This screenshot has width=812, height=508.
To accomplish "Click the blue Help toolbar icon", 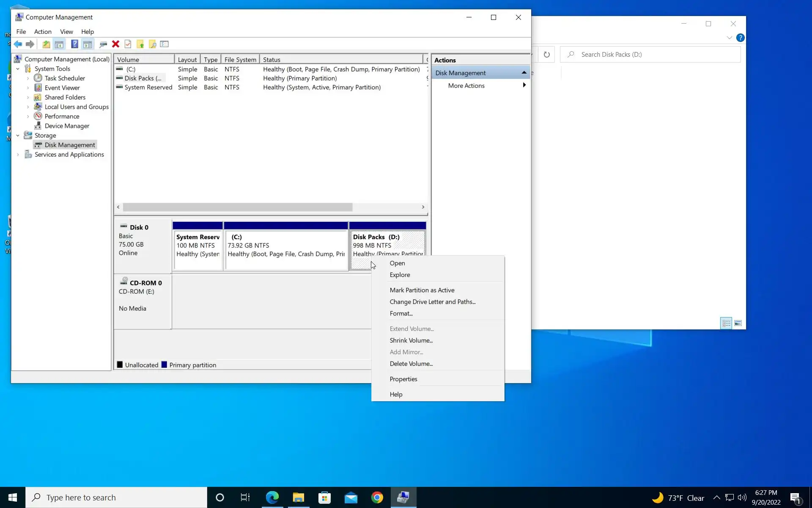I will click(74, 44).
